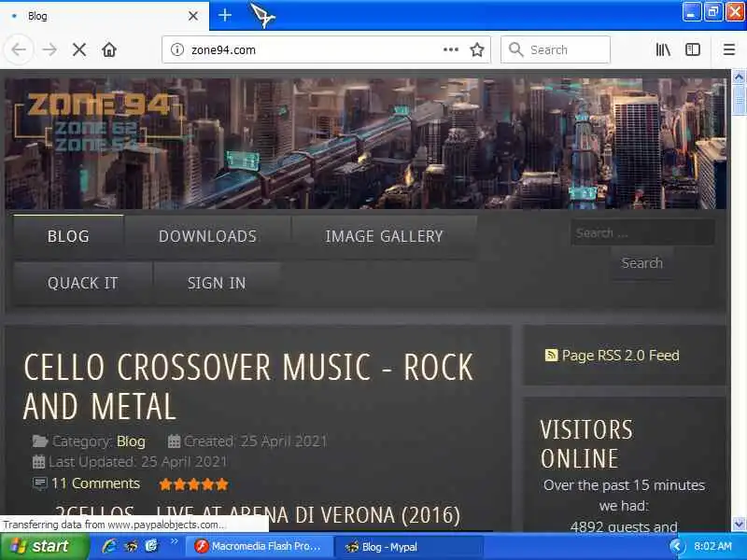Click the 'Created: 25 April 2021' text
Viewport: 747px width, 560px height.
pyautogui.click(x=255, y=441)
